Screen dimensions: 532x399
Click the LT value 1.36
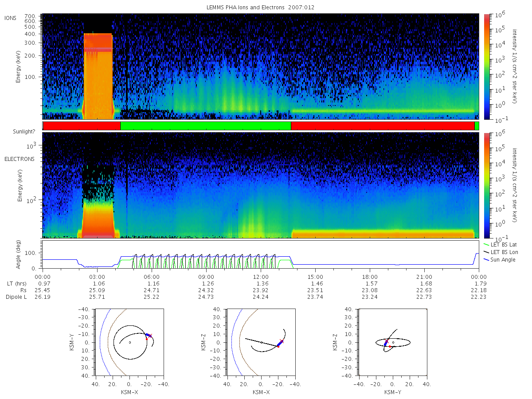tap(262, 283)
